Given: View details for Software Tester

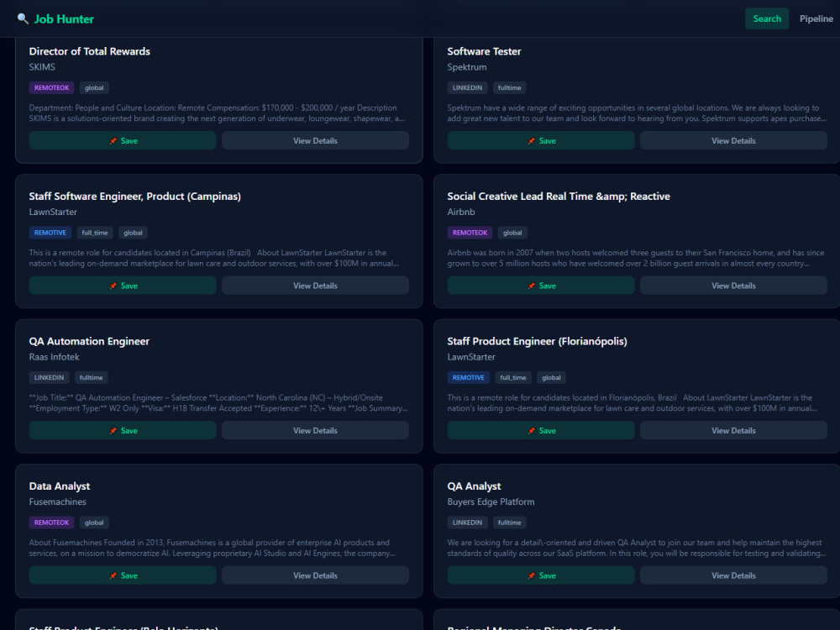Looking at the screenshot, I should pyautogui.click(x=733, y=141).
